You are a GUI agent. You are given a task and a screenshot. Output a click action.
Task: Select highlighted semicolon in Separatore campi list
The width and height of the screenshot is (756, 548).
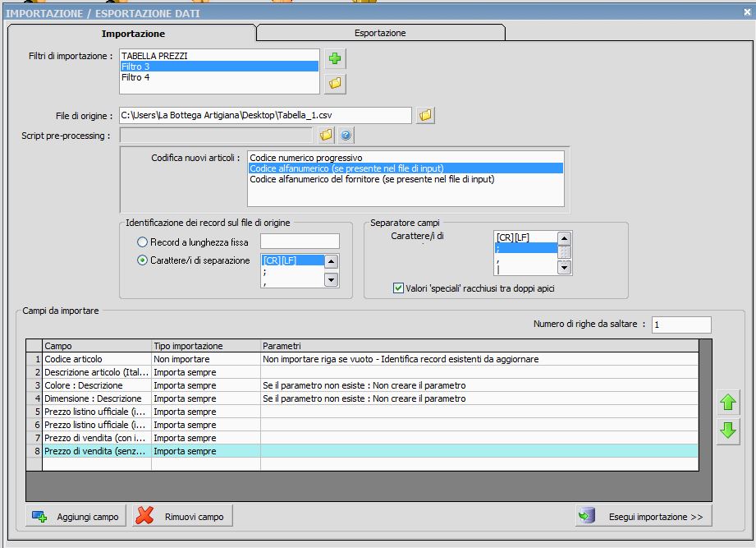(x=526, y=248)
